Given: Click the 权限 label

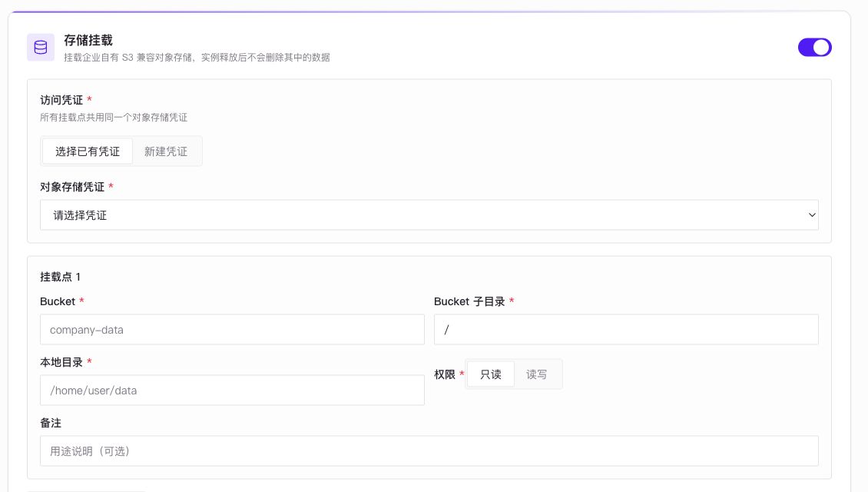Looking at the screenshot, I should [x=445, y=374].
